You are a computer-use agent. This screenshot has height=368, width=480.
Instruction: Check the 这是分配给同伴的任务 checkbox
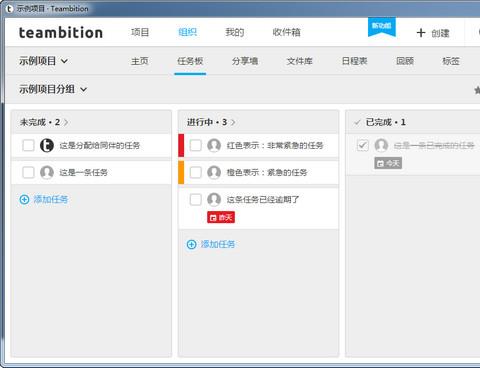28,145
